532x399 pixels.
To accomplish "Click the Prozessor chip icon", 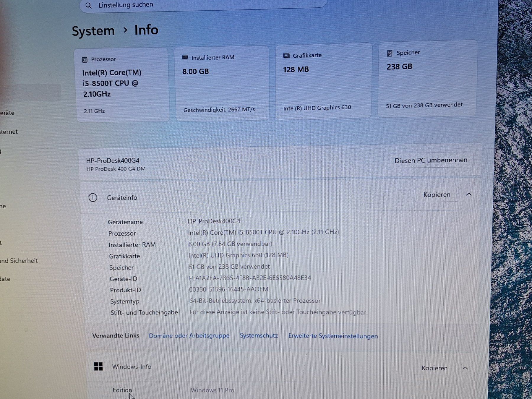I will pos(85,60).
